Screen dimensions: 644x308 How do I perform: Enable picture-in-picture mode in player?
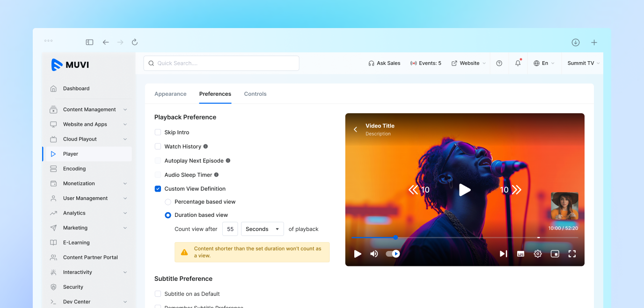[x=555, y=254]
